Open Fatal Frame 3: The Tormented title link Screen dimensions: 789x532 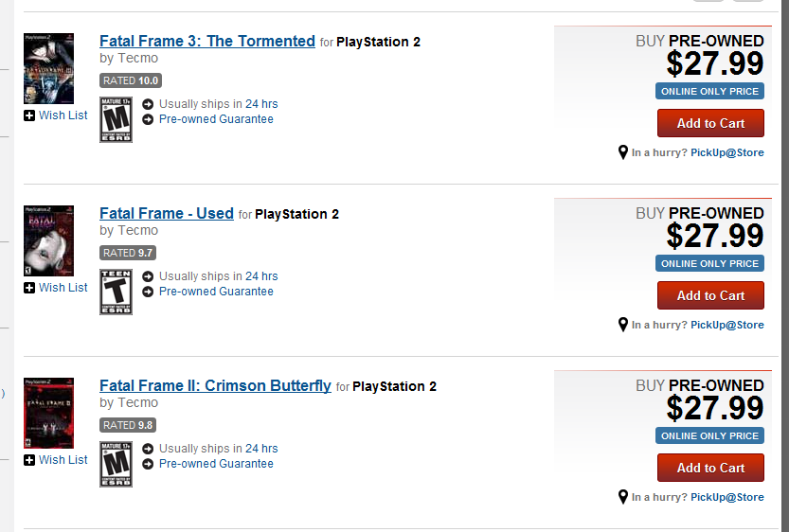pos(207,41)
